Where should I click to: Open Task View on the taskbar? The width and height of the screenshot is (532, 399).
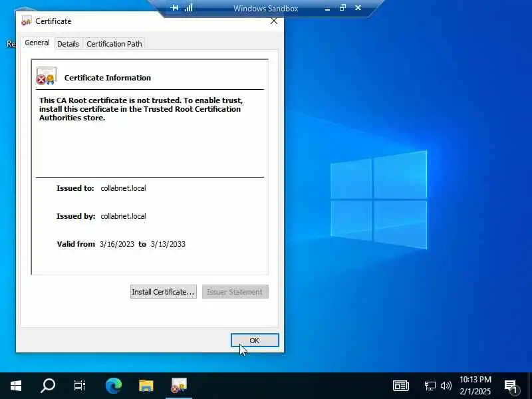[x=80, y=386]
